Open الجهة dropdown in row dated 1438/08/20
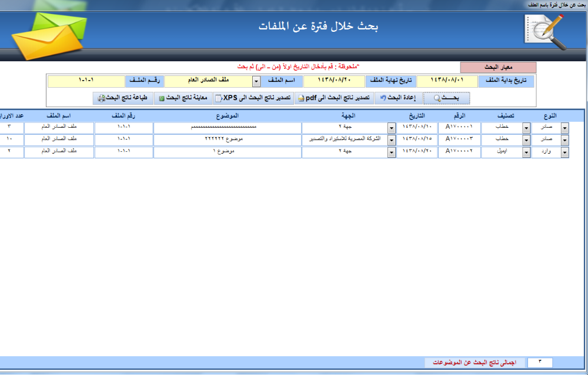 pos(392,152)
